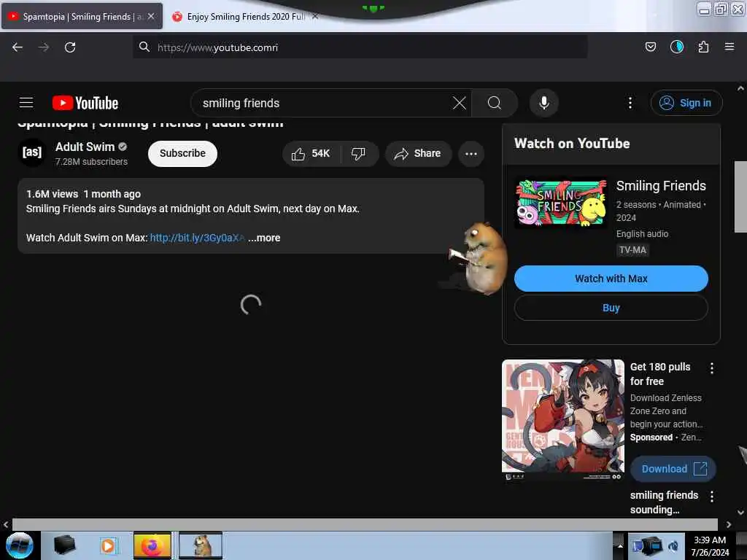The image size is (747, 560).
Task: Open smiling friends sounding video title
Action: point(664,502)
